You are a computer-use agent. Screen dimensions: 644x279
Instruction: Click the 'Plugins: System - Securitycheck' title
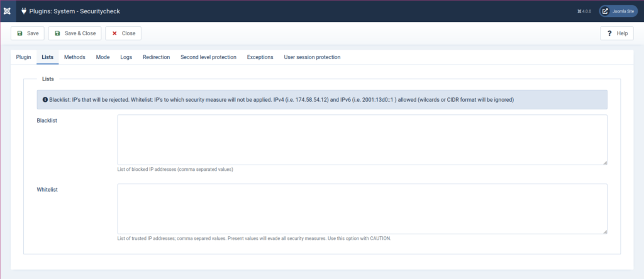coord(75,11)
